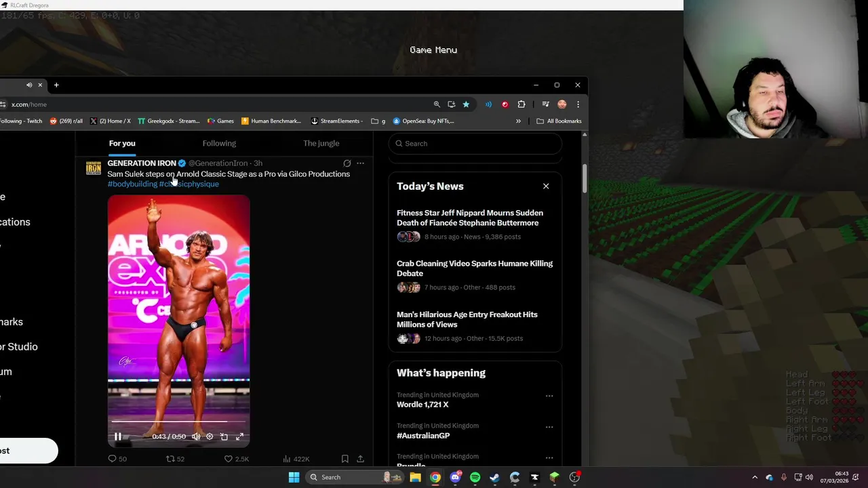Screen dimensions: 868x488
Task: Switch to The jungle tab
Action: (x=321, y=143)
